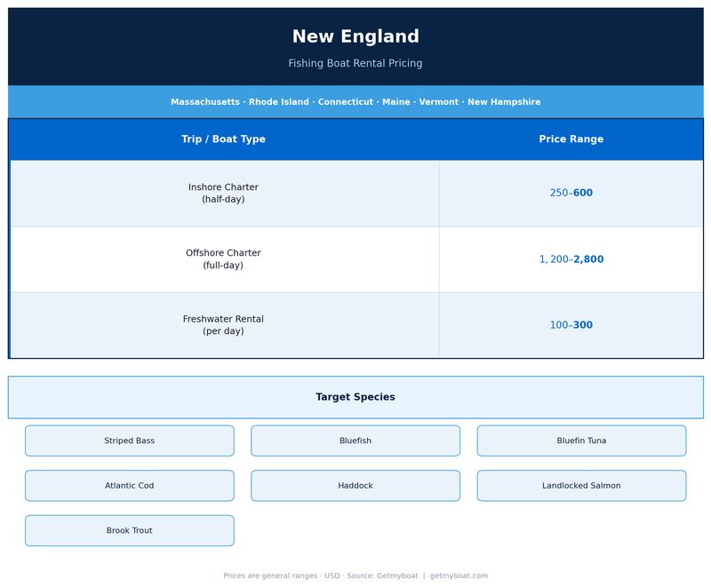Image resolution: width=711 pixels, height=588 pixels.
Task: Click the Brook Trout species chip
Action: pos(129,530)
